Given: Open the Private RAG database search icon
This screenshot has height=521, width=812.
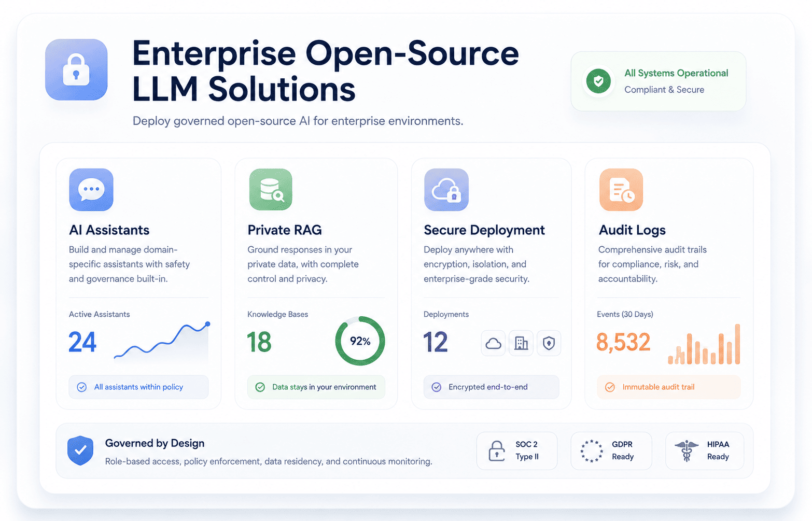Looking at the screenshot, I should 271,189.
